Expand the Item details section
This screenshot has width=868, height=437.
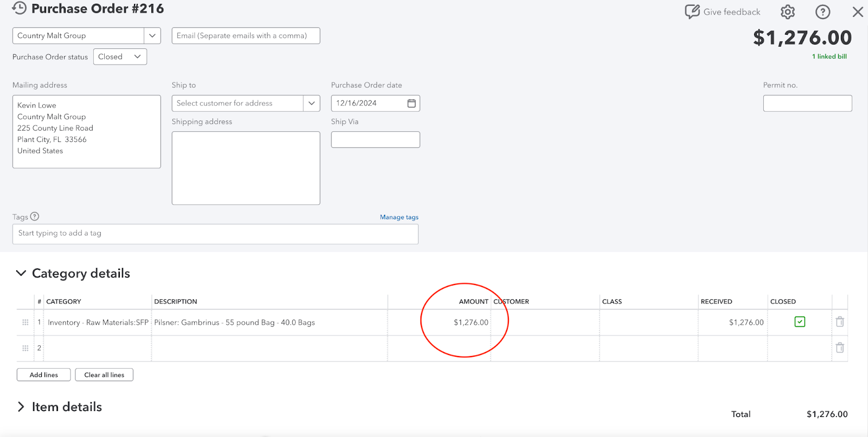click(x=21, y=407)
